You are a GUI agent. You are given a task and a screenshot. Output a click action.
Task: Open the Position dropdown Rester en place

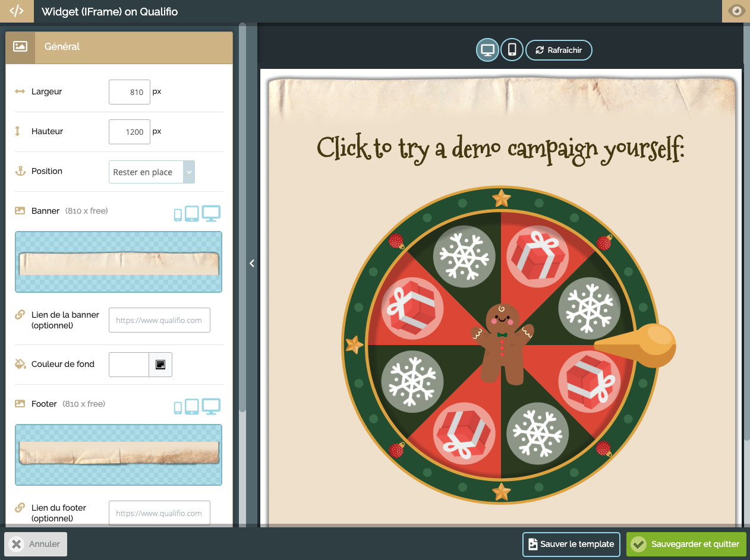point(152,172)
